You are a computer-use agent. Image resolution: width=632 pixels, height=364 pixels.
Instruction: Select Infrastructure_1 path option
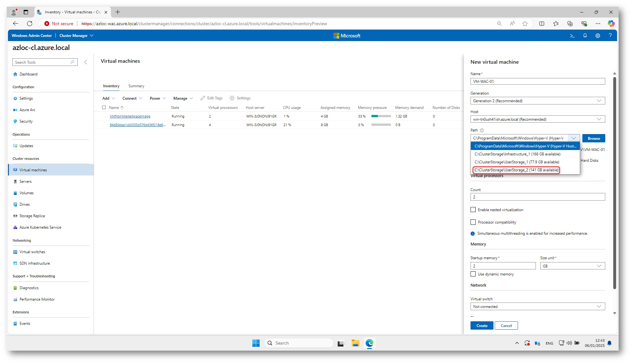pyautogui.click(x=525, y=154)
